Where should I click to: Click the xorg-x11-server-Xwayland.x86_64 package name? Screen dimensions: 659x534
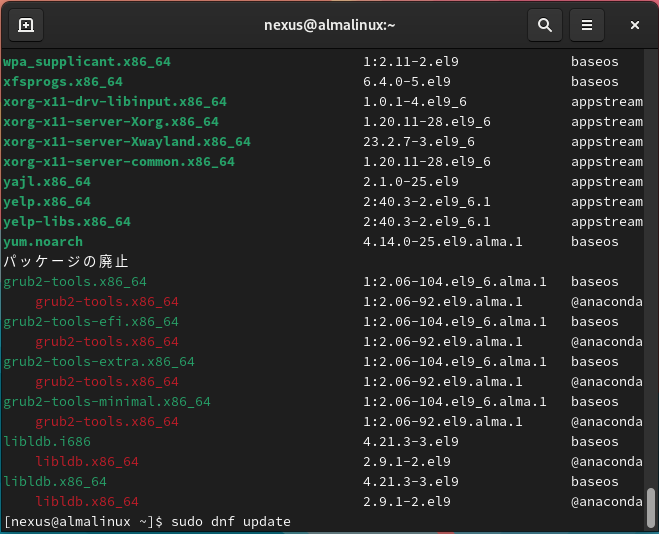[x=127, y=142]
